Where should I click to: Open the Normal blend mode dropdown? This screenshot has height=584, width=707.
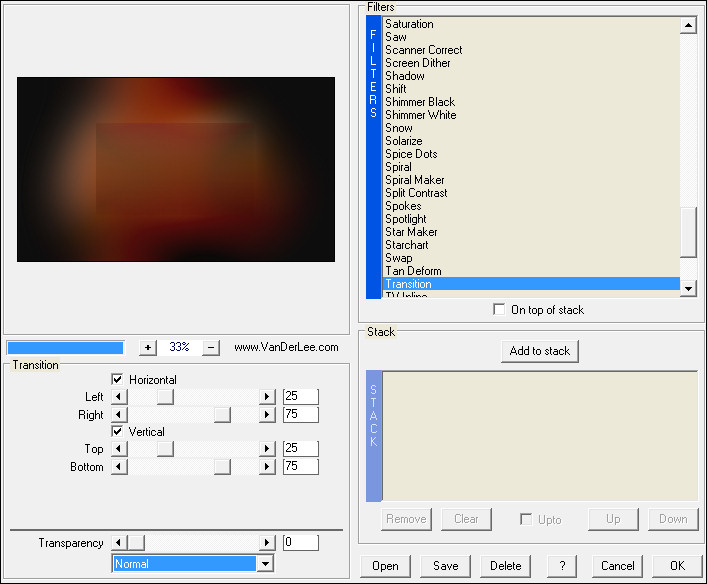[266, 564]
